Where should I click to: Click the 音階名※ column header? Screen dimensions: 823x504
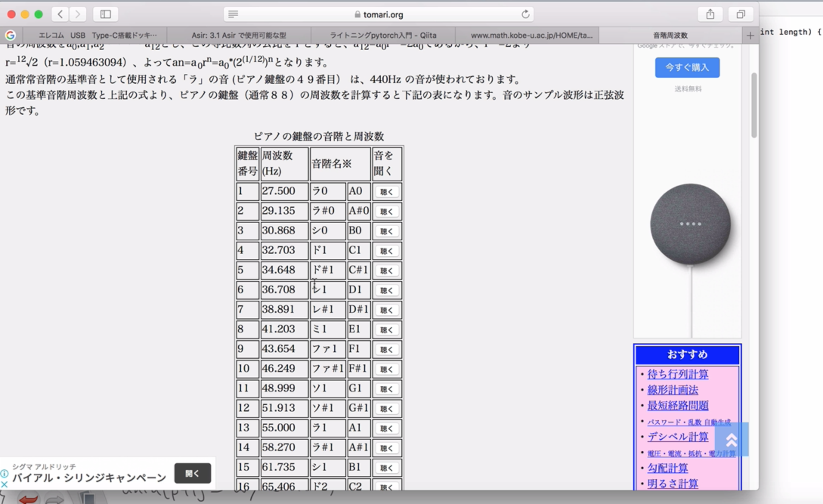point(340,164)
